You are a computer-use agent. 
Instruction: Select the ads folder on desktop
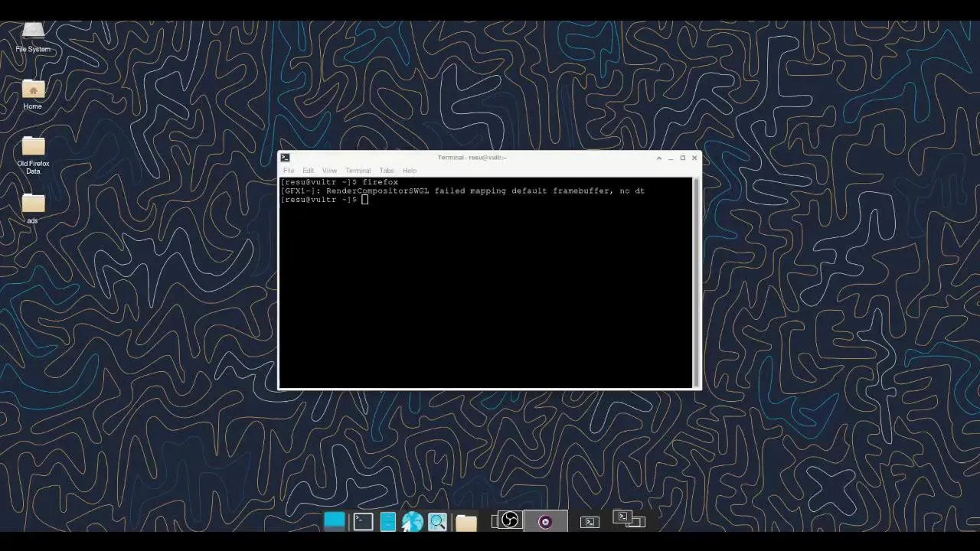pyautogui.click(x=33, y=209)
